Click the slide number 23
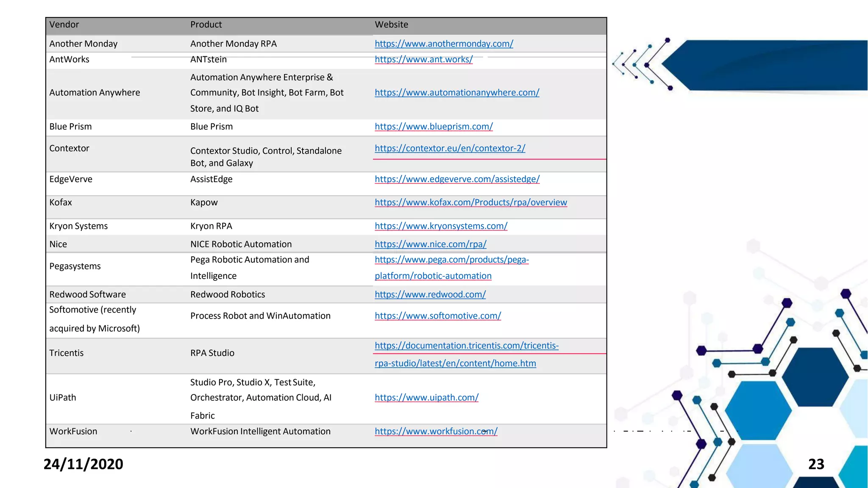Viewport: 868px width, 488px height. [816, 464]
